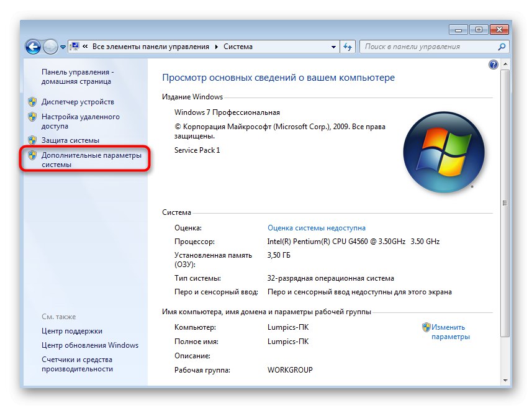The width and height of the screenshot is (532, 408).
Task: Open 'Центр поддержки' link
Action: 72,331
